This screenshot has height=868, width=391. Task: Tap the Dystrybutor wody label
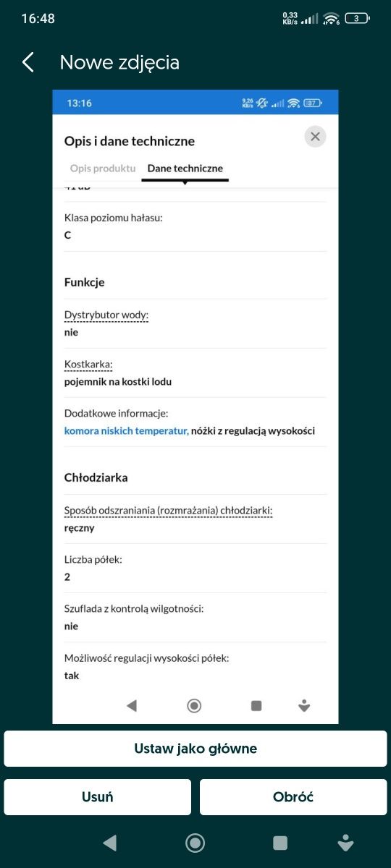(x=106, y=315)
